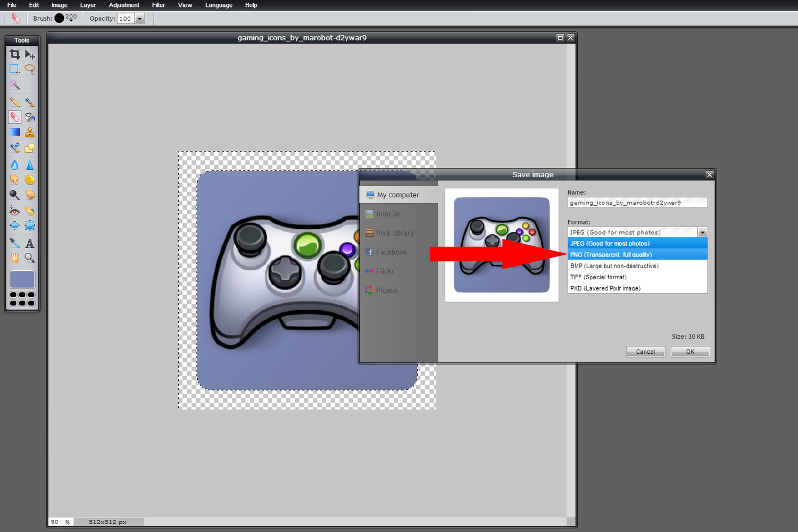Screen dimensions: 798x532
Task: Maximize the gaming_icons image window
Action: (560, 38)
